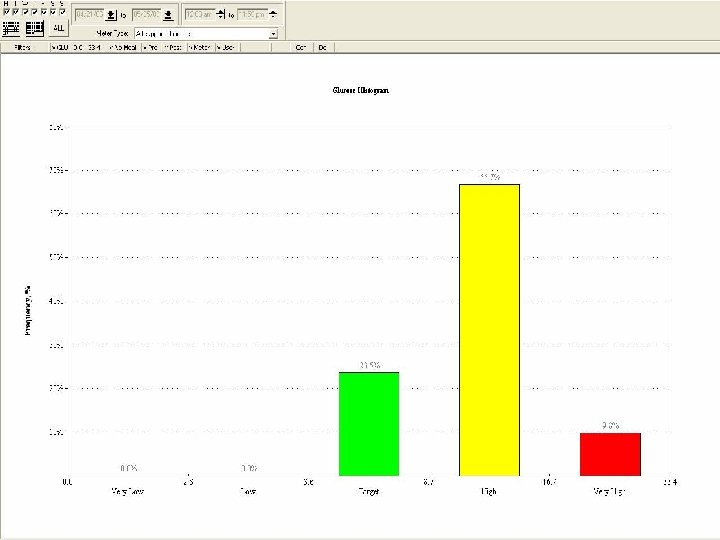Click the Post filter entry
This screenshot has height=540, width=720.
tap(173, 47)
